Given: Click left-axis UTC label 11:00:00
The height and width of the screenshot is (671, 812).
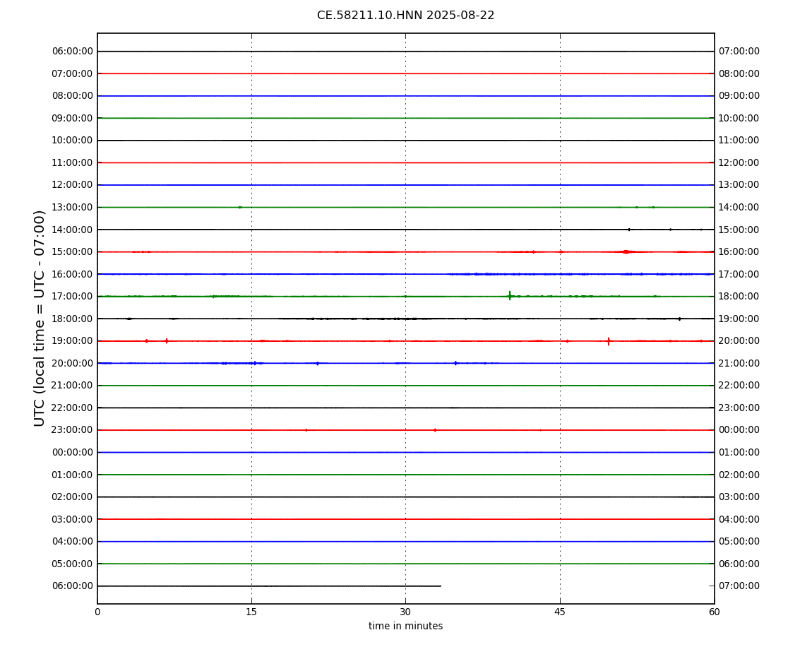Looking at the screenshot, I should tap(72, 162).
